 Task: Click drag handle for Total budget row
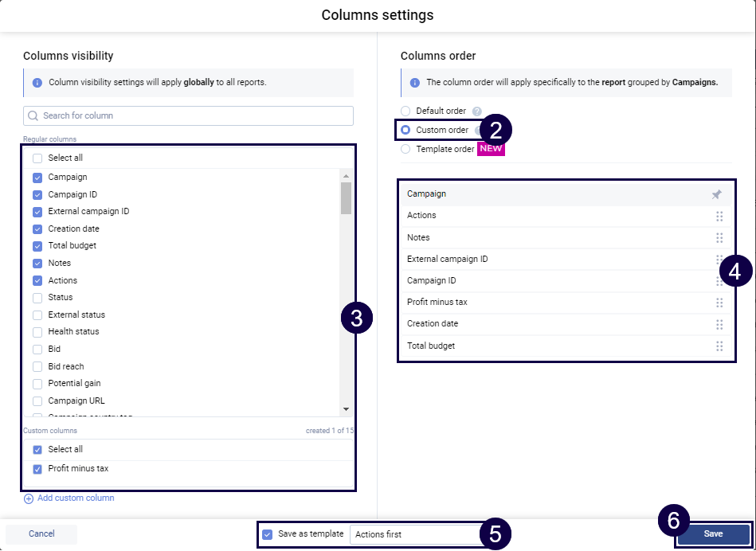coord(719,346)
